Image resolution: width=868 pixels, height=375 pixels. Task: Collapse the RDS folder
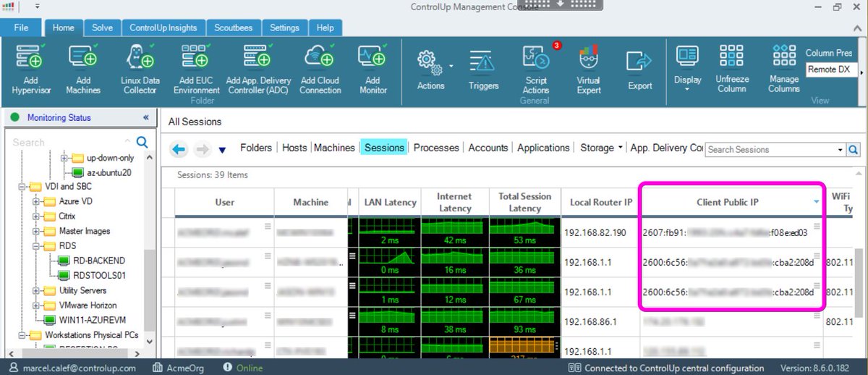click(36, 245)
